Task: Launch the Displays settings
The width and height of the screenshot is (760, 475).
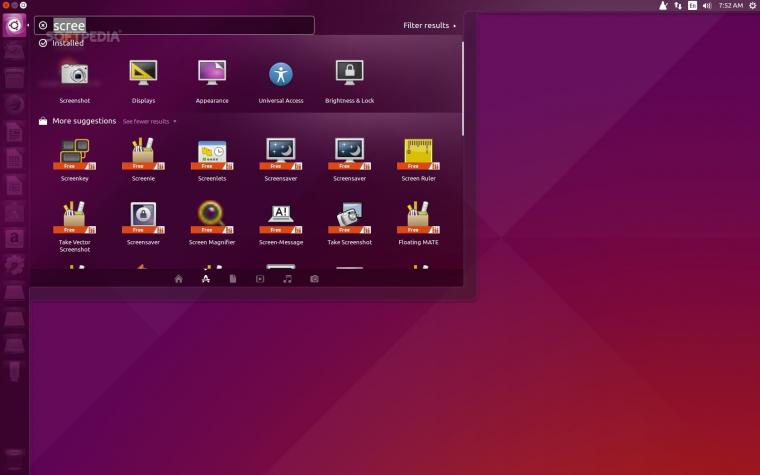Action: click(x=143, y=81)
